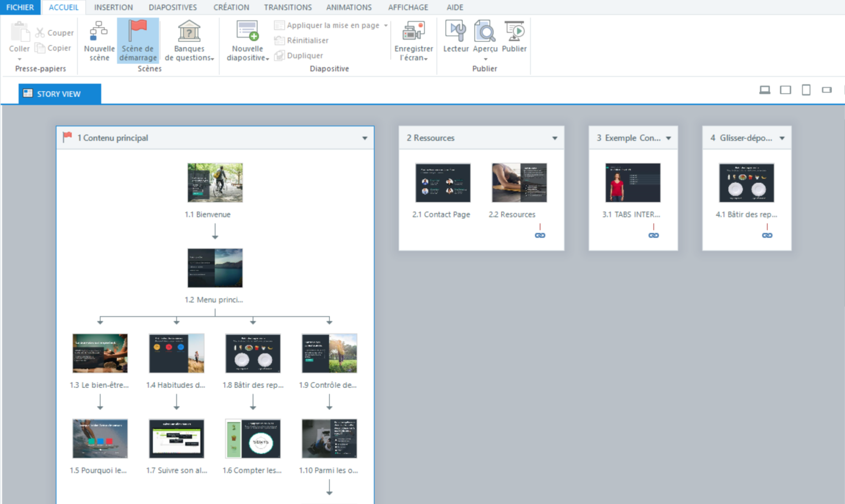Click the Enregistrer l'écran recorder icon

click(413, 31)
